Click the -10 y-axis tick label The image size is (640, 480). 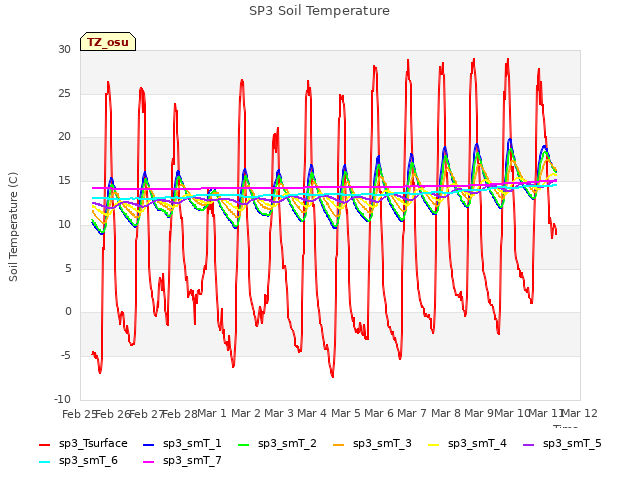click(x=62, y=399)
